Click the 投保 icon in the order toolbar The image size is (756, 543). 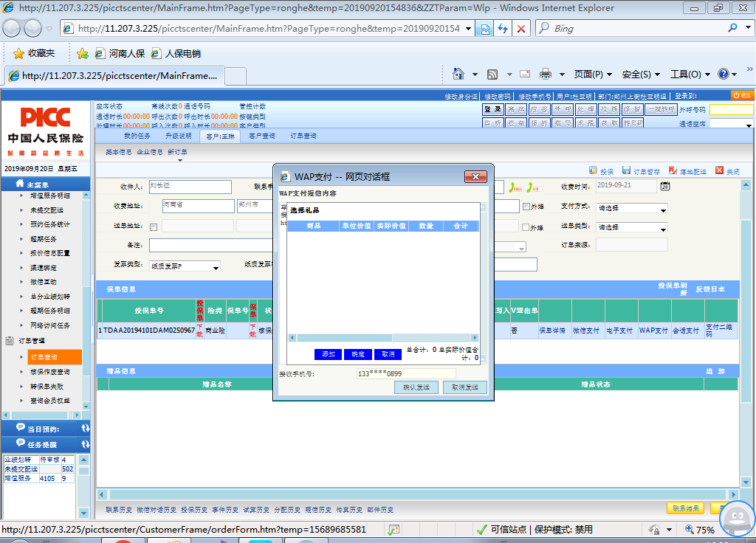(x=593, y=170)
